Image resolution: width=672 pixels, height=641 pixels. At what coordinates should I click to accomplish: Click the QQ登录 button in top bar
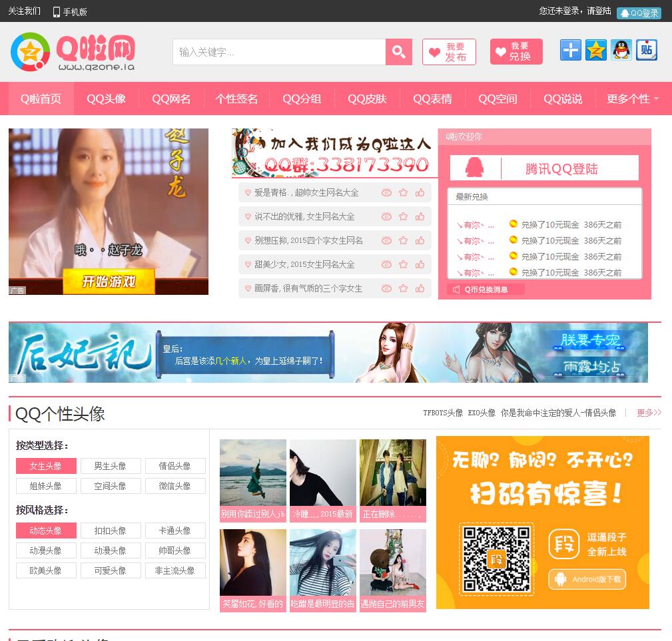[x=639, y=13]
